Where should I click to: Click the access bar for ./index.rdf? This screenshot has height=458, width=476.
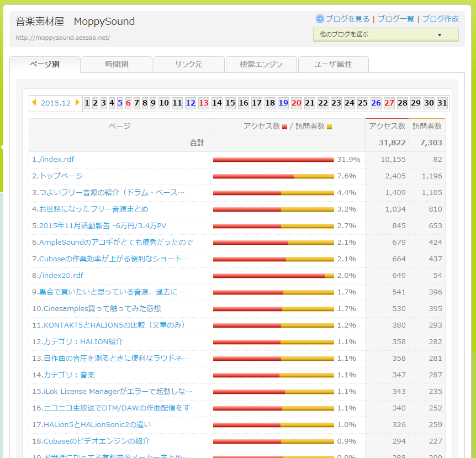pos(273,160)
